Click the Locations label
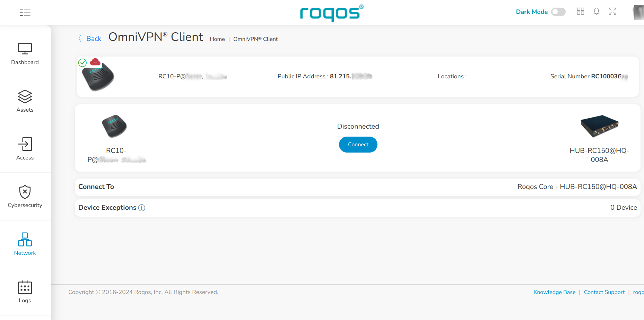This screenshot has width=644, height=320. [452, 76]
